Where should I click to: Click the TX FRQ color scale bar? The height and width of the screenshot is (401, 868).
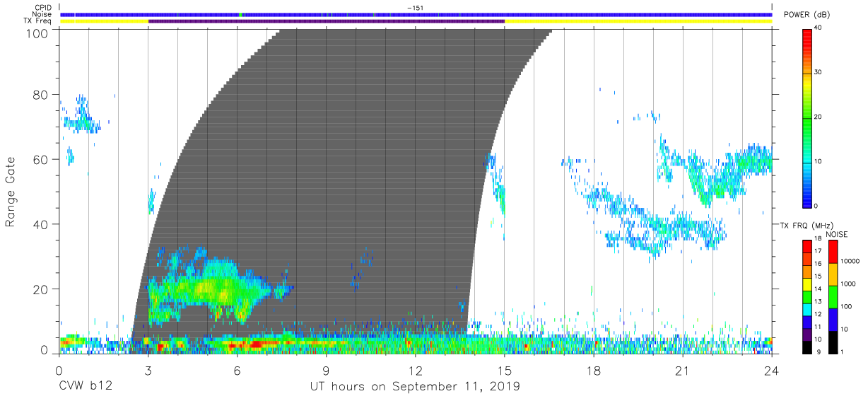click(x=807, y=296)
